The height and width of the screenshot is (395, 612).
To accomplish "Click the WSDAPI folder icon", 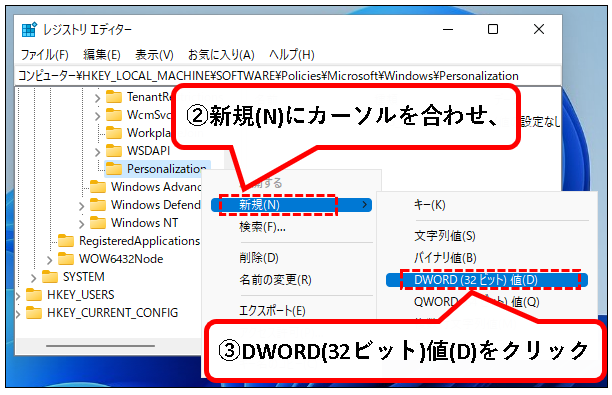I will [x=114, y=151].
